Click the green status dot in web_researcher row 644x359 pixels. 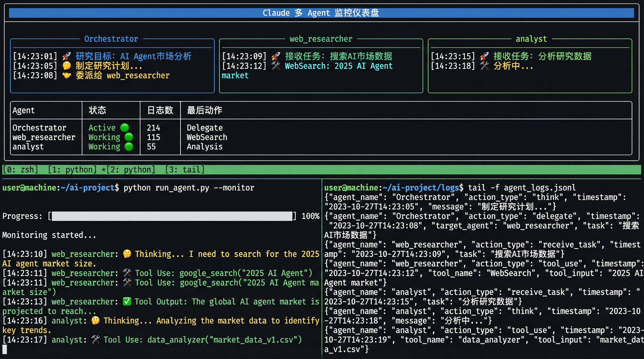[129, 137]
